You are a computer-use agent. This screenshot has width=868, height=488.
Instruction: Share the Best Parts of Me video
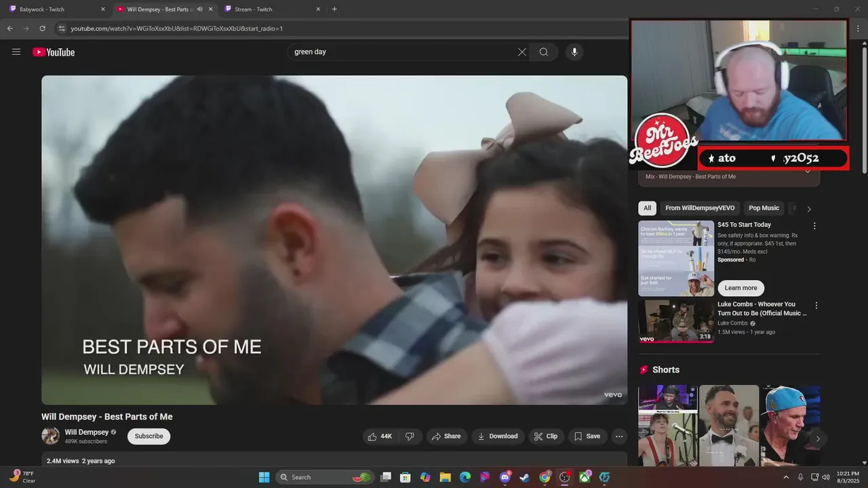(x=446, y=436)
